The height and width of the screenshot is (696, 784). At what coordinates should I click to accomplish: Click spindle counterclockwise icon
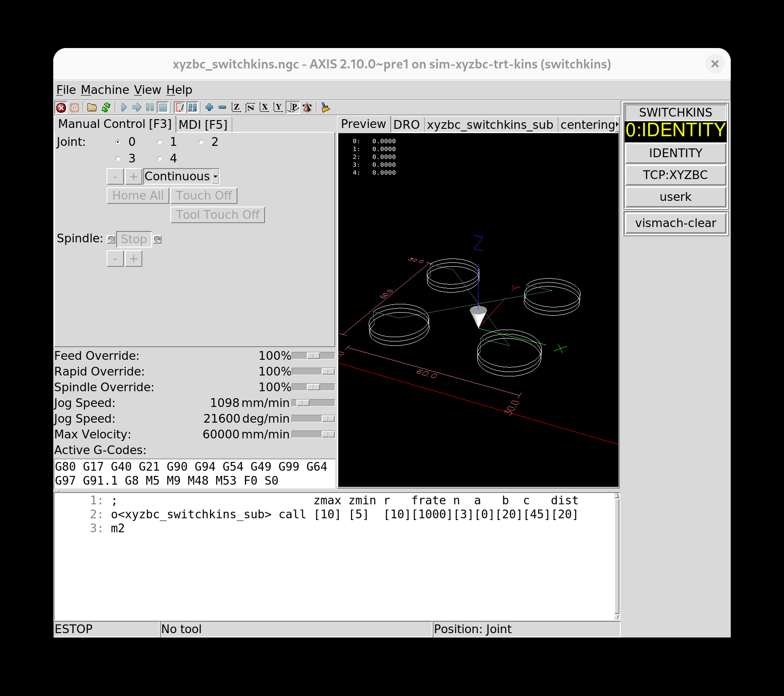[x=111, y=239]
